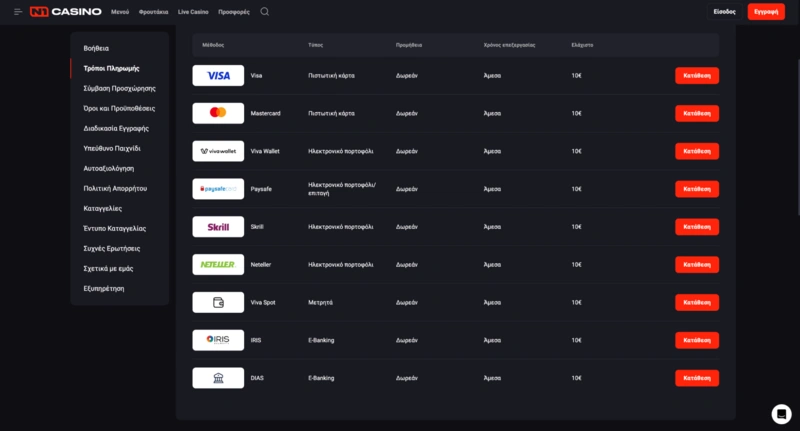
Task: Click Άμεσα processing time in Paysafe row
Action: tap(492, 189)
